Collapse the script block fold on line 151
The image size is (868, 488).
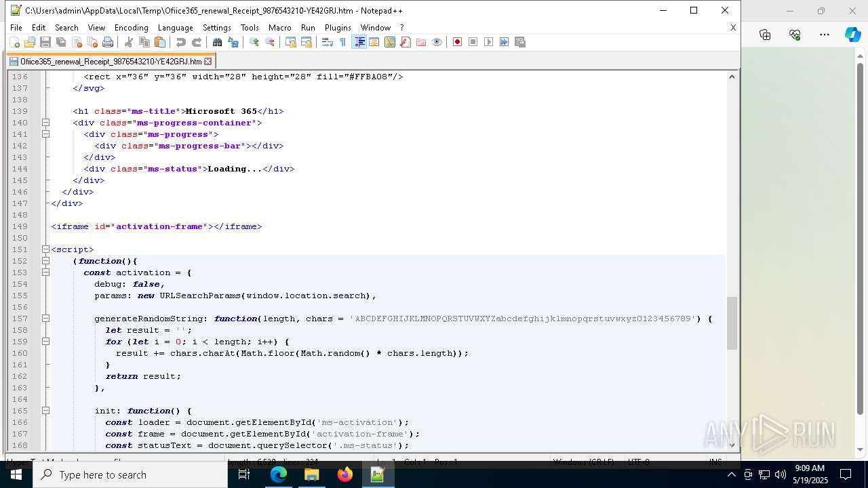click(x=45, y=249)
